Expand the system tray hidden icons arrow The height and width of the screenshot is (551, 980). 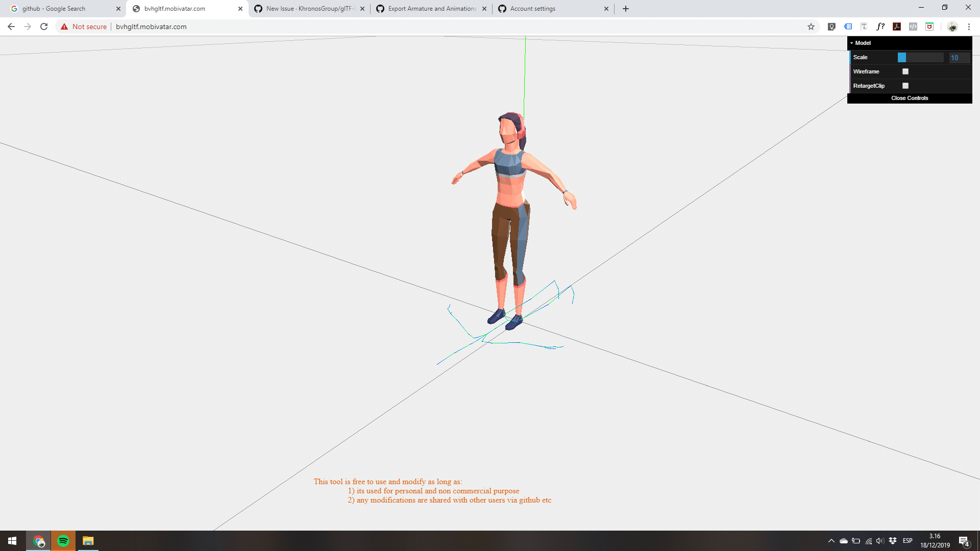coord(830,540)
